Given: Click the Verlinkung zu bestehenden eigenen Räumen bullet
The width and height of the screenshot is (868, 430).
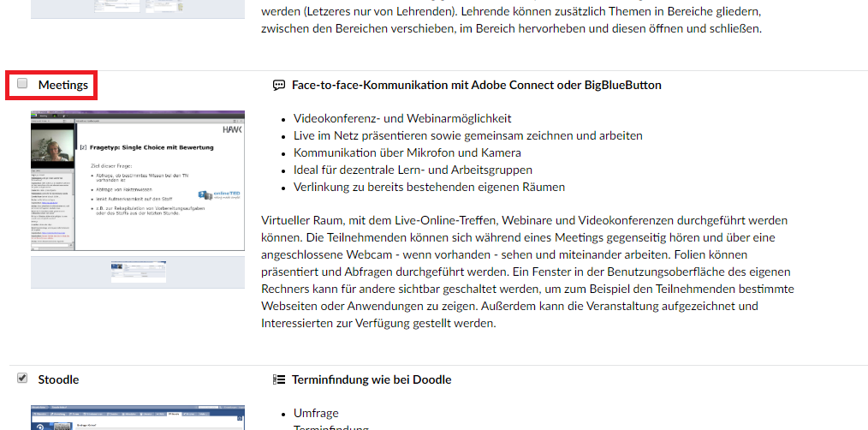Looking at the screenshot, I should click(x=429, y=187).
